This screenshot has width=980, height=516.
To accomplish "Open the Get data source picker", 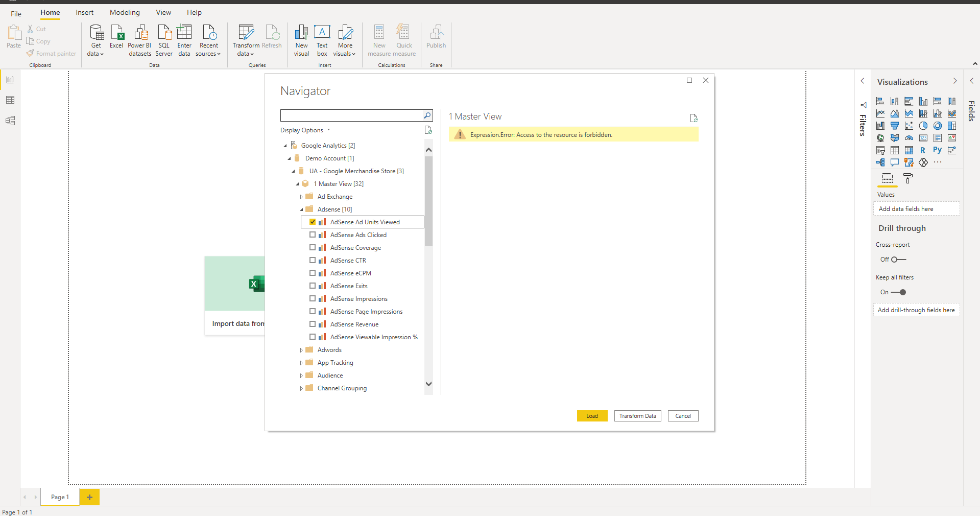I will (96, 40).
